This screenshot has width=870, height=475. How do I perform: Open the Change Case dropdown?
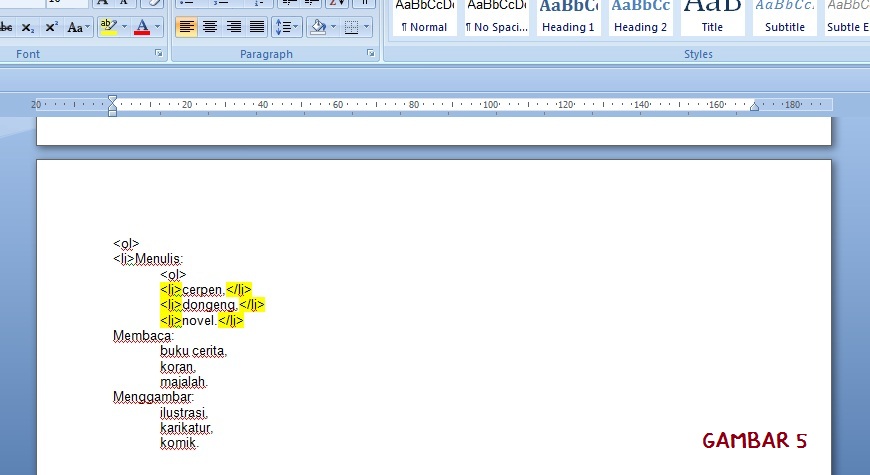pyautogui.click(x=78, y=27)
